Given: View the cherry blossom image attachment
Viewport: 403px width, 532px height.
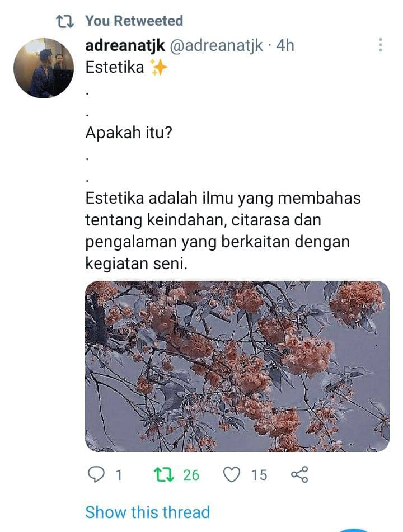Looking at the screenshot, I should click(x=237, y=366).
